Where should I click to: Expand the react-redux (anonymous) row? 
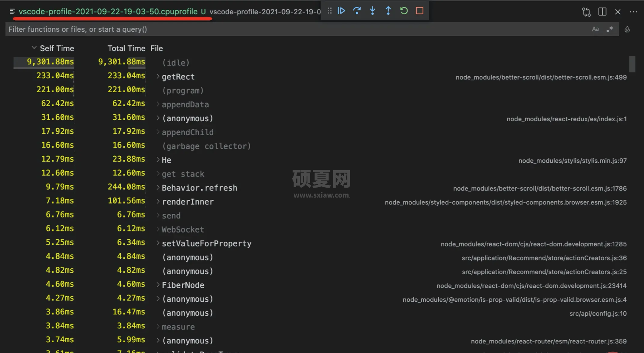158,118
